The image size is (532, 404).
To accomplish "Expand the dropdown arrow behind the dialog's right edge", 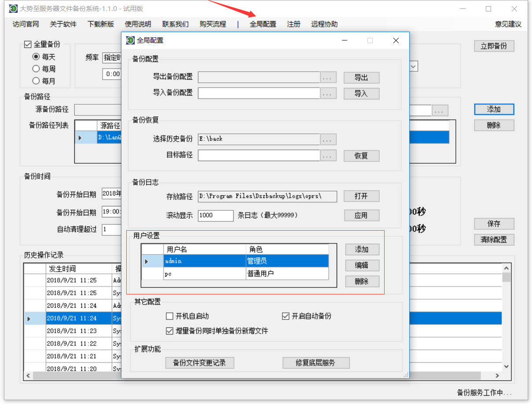I will point(414,66).
